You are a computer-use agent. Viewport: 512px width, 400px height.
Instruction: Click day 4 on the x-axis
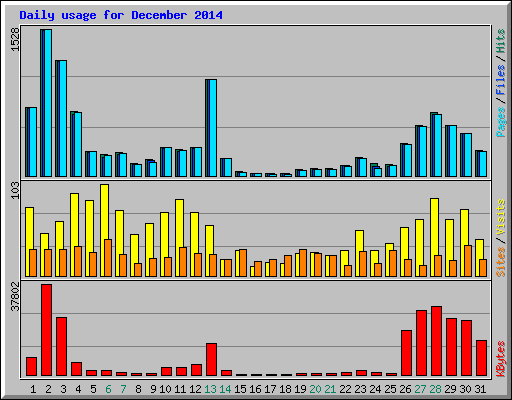point(78,389)
